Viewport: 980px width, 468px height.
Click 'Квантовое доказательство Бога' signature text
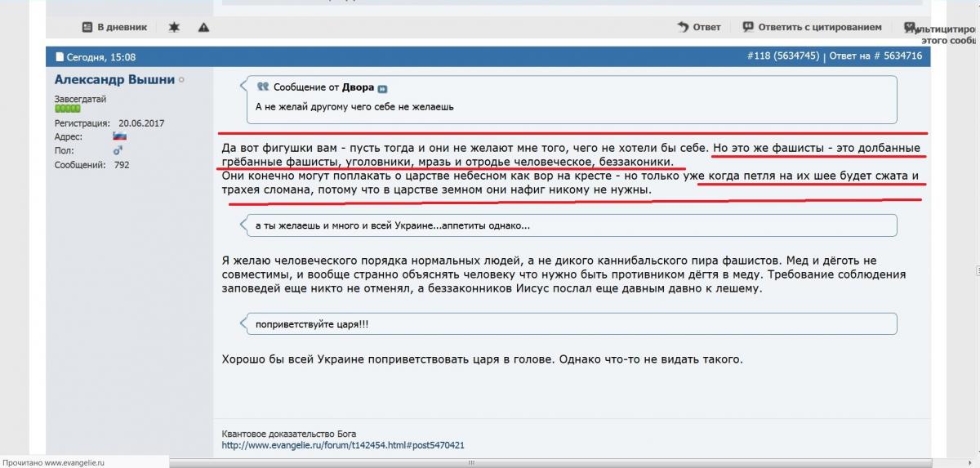click(289, 433)
